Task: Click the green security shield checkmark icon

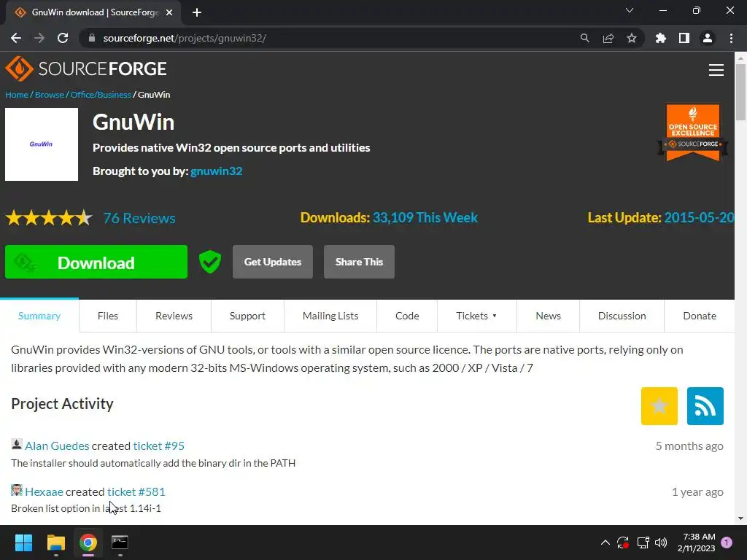Action: [210, 262]
